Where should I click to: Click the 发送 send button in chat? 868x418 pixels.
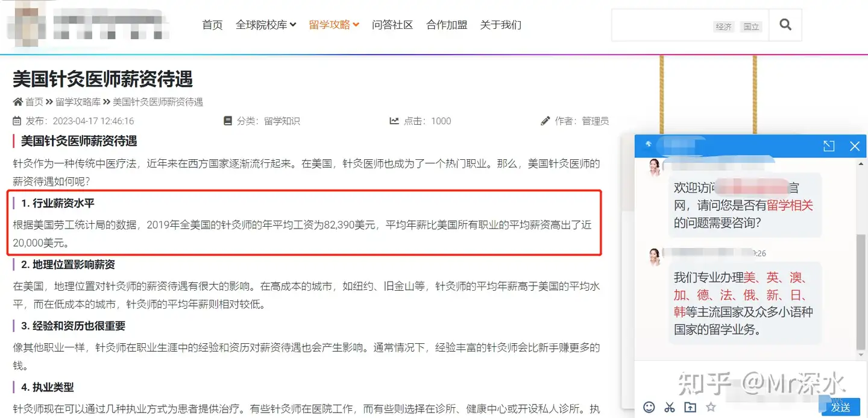841,407
